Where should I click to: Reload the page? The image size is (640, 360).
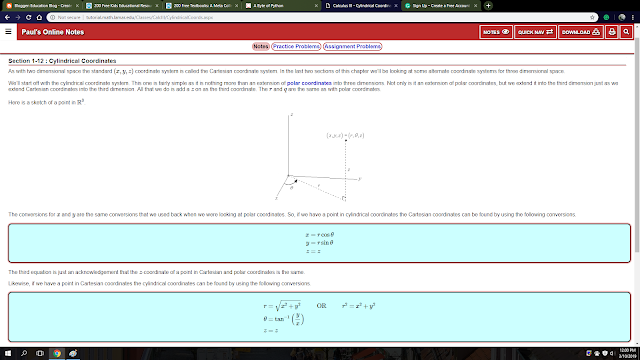29,18
